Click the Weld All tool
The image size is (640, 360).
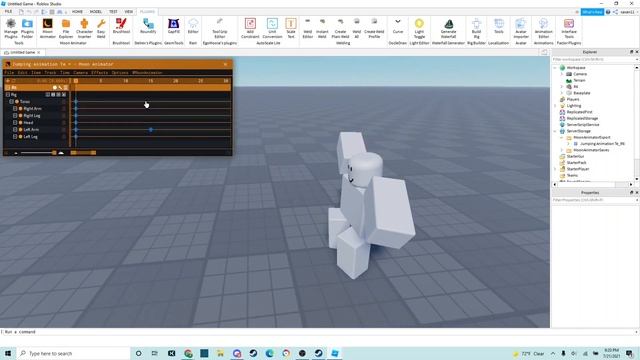pyautogui.click(x=356, y=29)
